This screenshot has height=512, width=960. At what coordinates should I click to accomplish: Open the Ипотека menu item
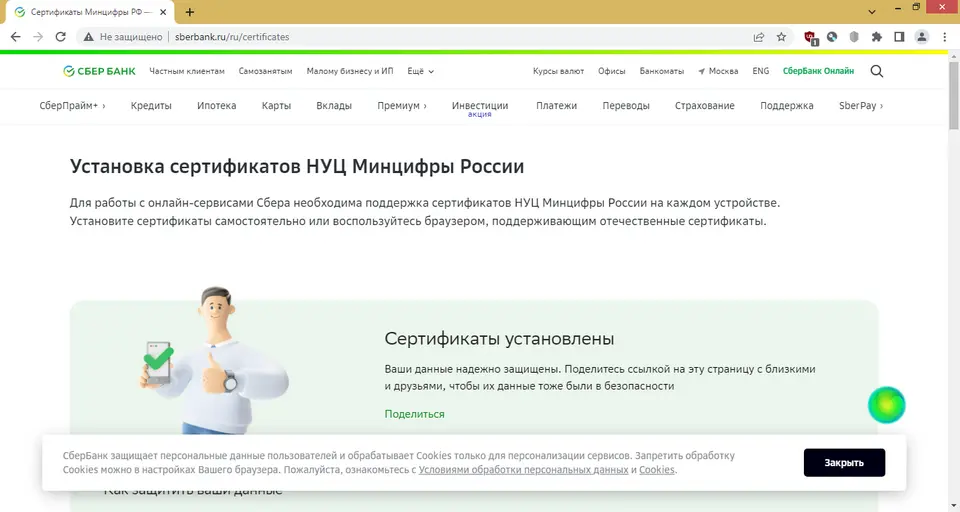(217, 105)
